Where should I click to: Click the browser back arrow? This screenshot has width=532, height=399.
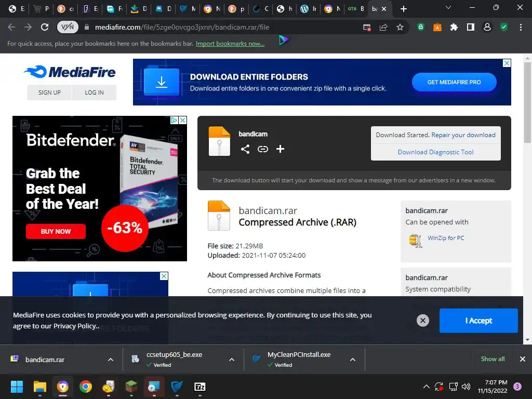point(11,27)
